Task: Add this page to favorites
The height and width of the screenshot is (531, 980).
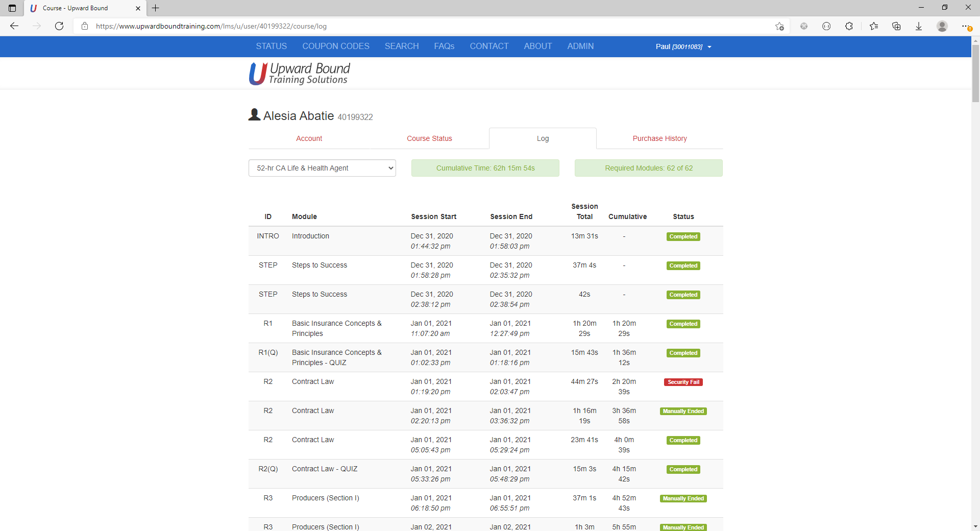Action: click(x=779, y=26)
